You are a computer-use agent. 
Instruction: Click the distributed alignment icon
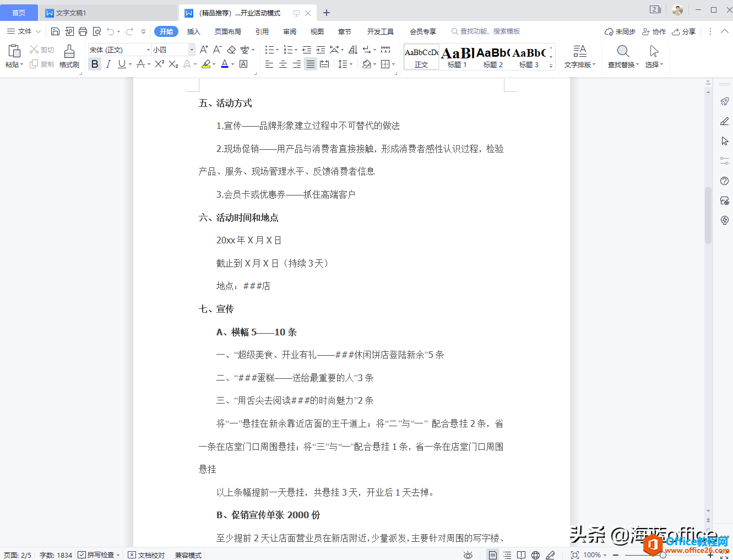(324, 64)
